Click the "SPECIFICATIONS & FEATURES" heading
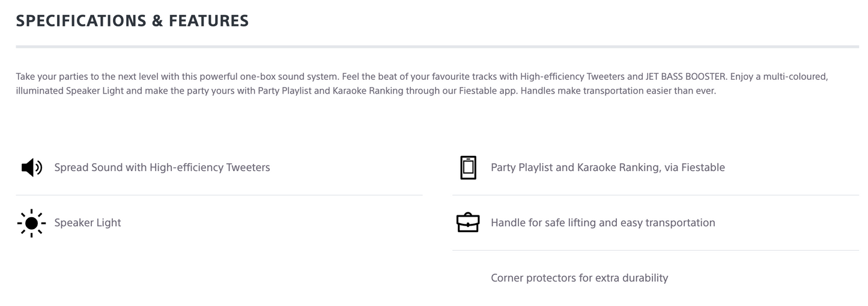 coord(132,20)
